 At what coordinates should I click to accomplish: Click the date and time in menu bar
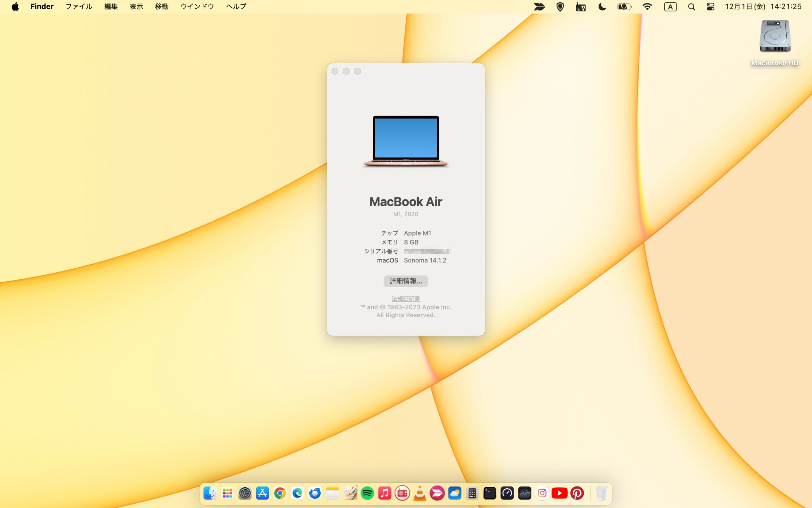tap(763, 7)
